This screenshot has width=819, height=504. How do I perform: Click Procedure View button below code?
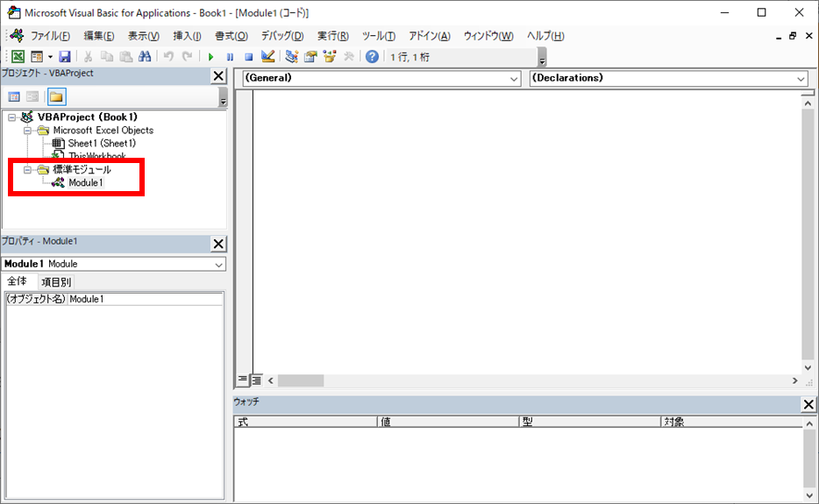[243, 380]
